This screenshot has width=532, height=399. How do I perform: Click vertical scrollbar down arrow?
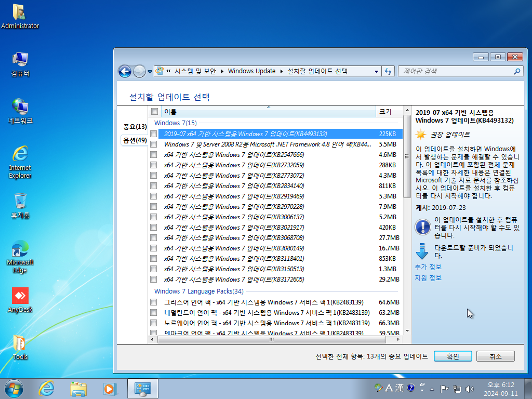pos(407,331)
